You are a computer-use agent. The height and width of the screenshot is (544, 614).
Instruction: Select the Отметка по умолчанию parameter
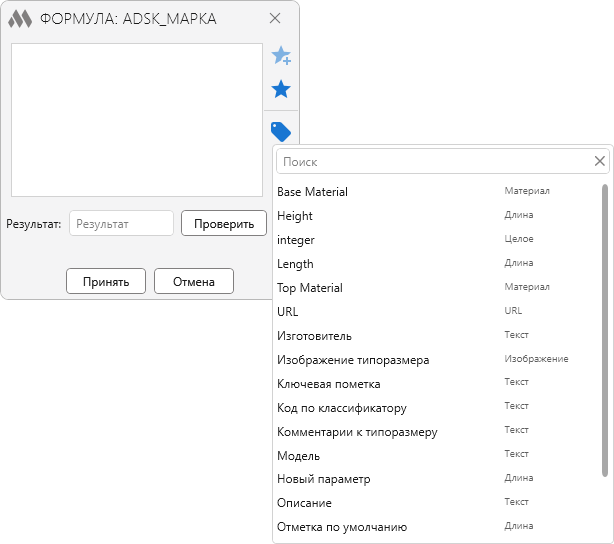(x=438, y=527)
